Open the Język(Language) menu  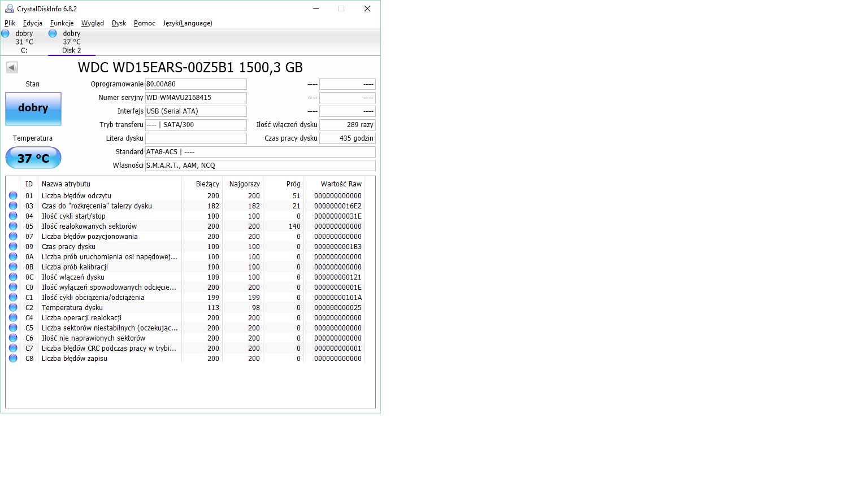pyautogui.click(x=188, y=23)
